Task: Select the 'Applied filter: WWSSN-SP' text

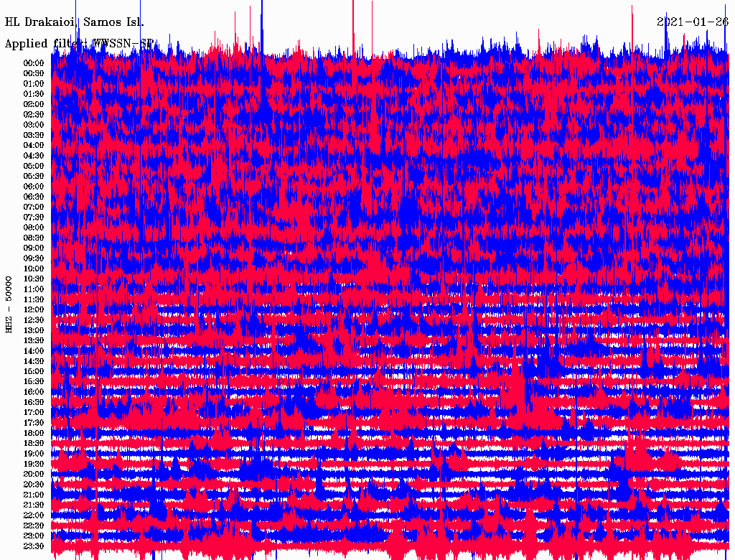Action: 79,43
